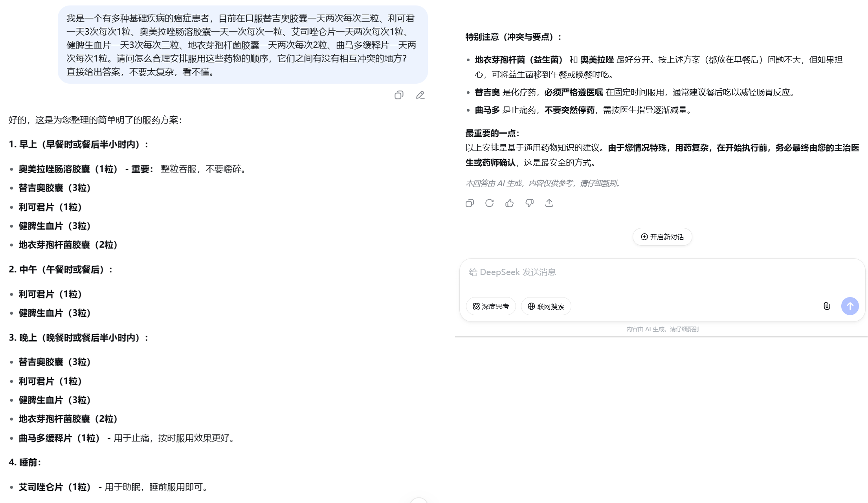Copy the AI response text
The width and height of the screenshot is (868, 503).
pyautogui.click(x=470, y=203)
